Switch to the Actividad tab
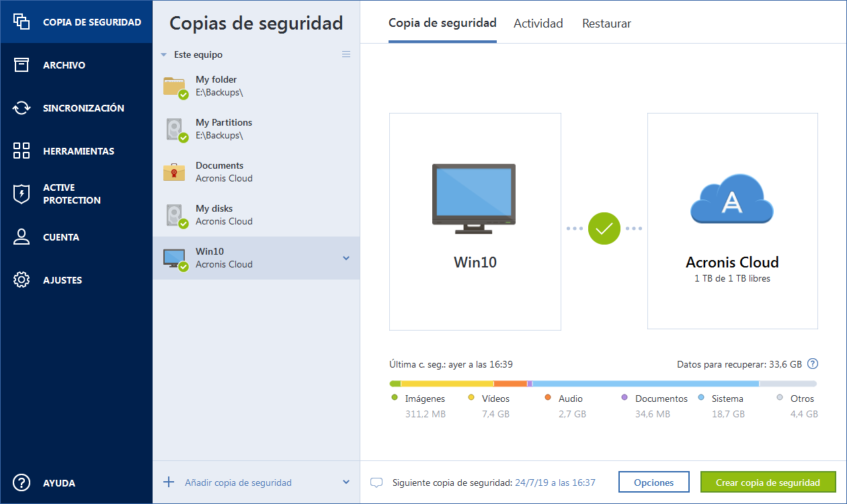Screen dimensions: 847x504 tap(538, 24)
